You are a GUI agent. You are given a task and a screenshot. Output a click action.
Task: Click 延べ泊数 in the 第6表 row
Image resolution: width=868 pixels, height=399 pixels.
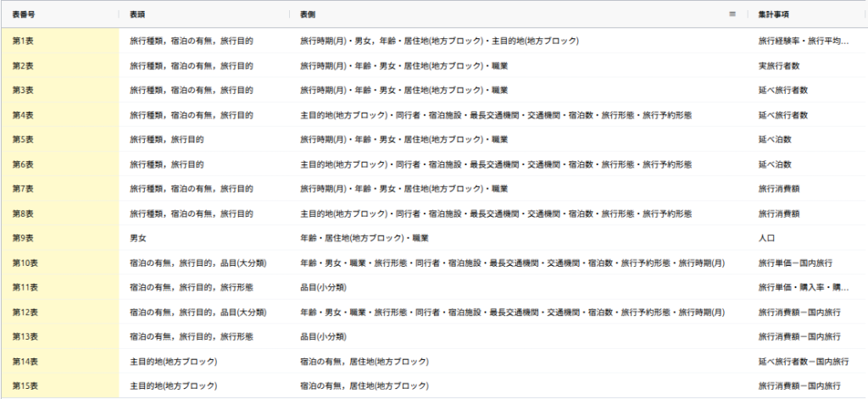point(776,163)
